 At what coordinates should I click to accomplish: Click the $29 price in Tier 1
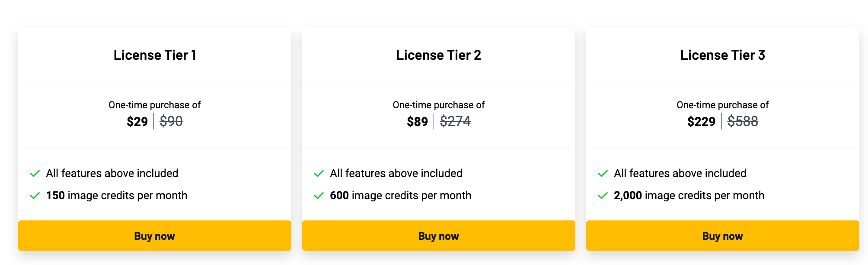coord(137,122)
